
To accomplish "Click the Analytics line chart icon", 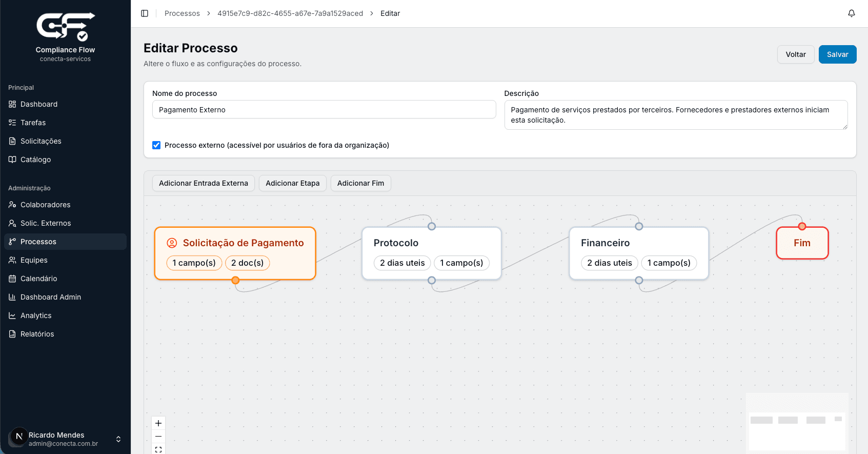I will [x=12, y=315].
